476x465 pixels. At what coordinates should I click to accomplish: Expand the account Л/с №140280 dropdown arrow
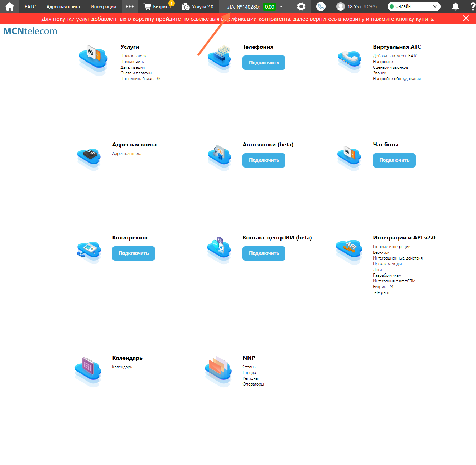[x=281, y=6]
